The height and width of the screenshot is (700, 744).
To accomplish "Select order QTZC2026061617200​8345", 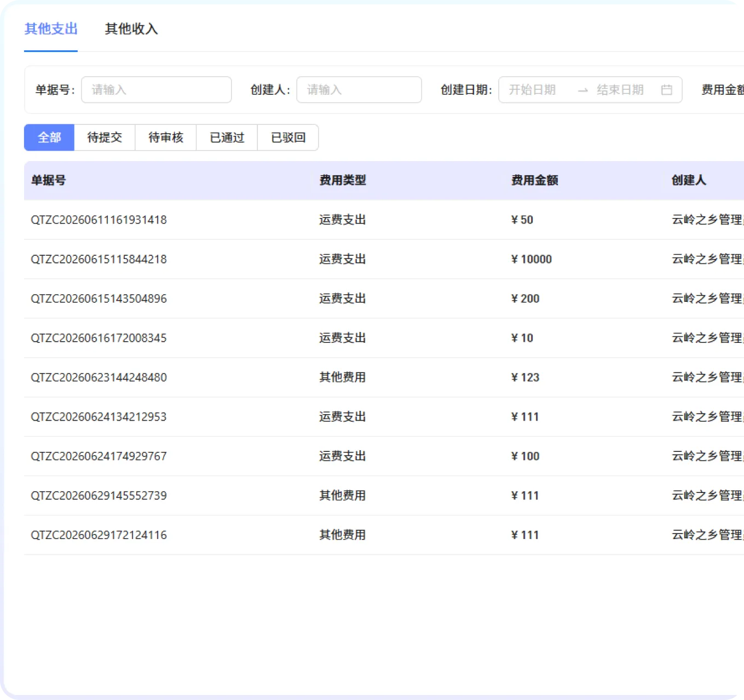I will tap(99, 338).
